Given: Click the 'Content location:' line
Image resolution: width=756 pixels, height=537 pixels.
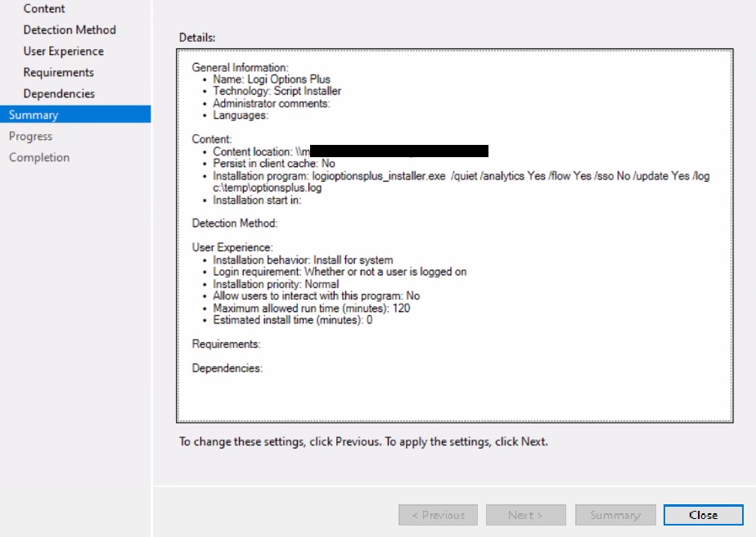Looking at the screenshot, I should [x=350, y=151].
